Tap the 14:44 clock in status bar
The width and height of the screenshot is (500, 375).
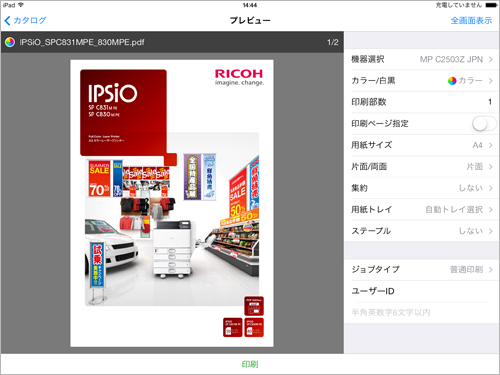tap(250, 5)
